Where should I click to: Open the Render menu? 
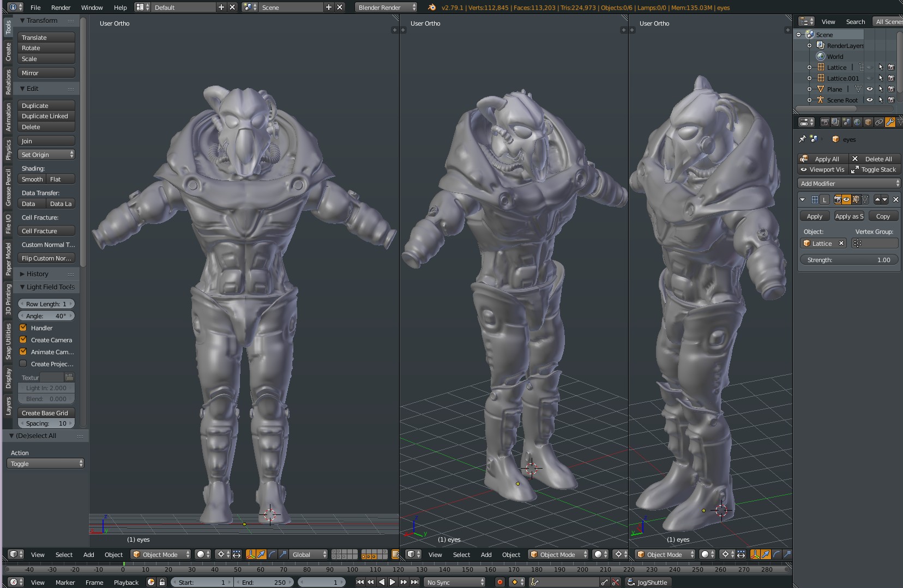tap(61, 7)
